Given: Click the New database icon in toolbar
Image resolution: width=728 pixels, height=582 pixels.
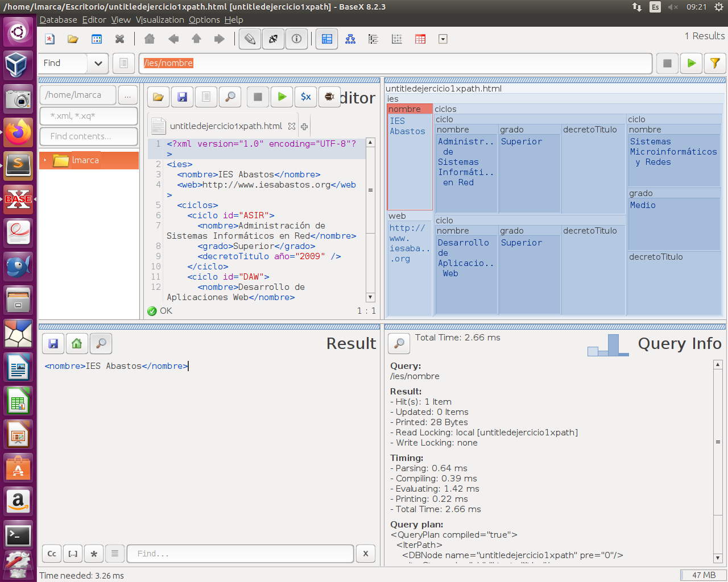Looking at the screenshot, I should (x=50, y=39).
